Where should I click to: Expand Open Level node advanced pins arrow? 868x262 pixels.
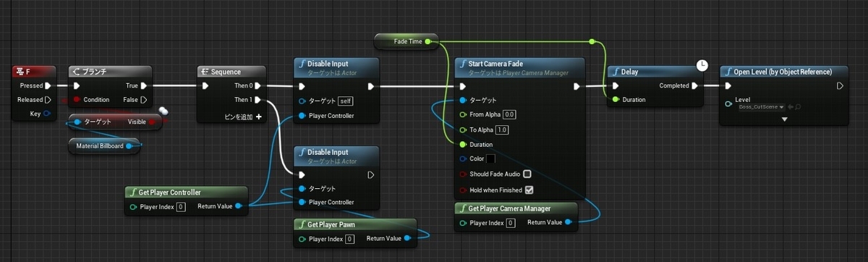(784, 119)
